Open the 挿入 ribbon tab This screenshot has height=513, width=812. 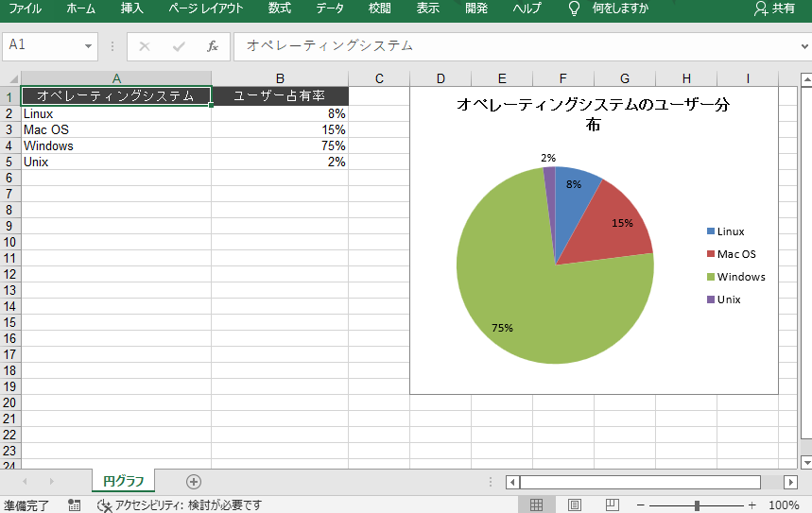pyautogui.click(x=131, y=9)
